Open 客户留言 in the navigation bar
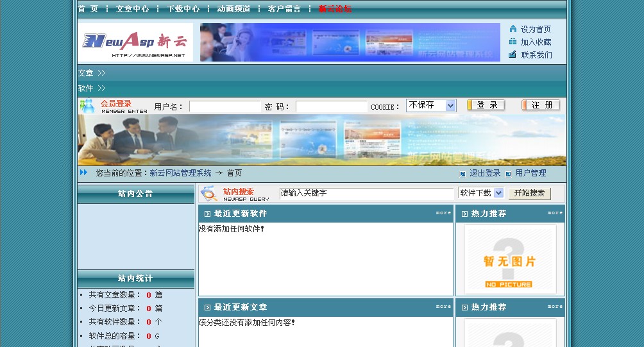The image size is (644, 347). point(284,8)
